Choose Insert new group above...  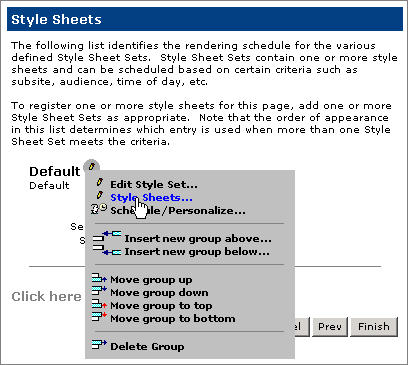point(198,239)
